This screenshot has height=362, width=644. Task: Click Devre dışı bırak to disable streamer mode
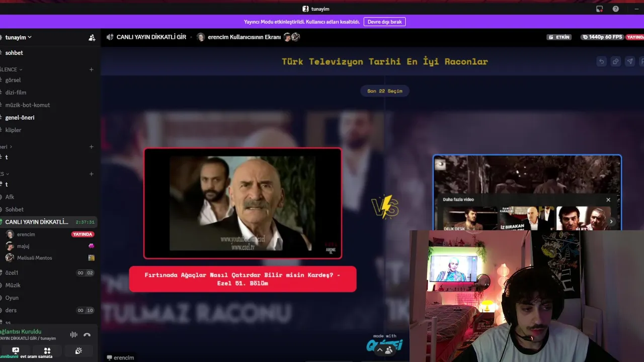coord(385,22)
